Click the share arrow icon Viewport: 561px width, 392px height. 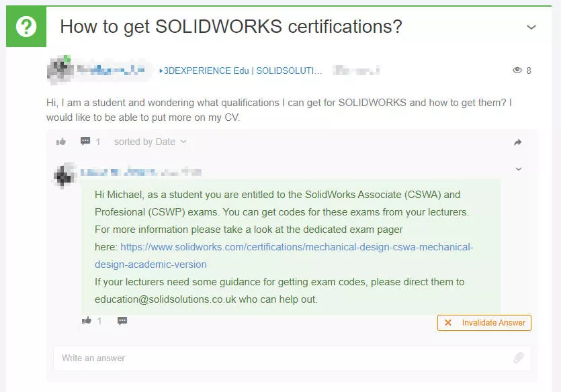(518, 142)
